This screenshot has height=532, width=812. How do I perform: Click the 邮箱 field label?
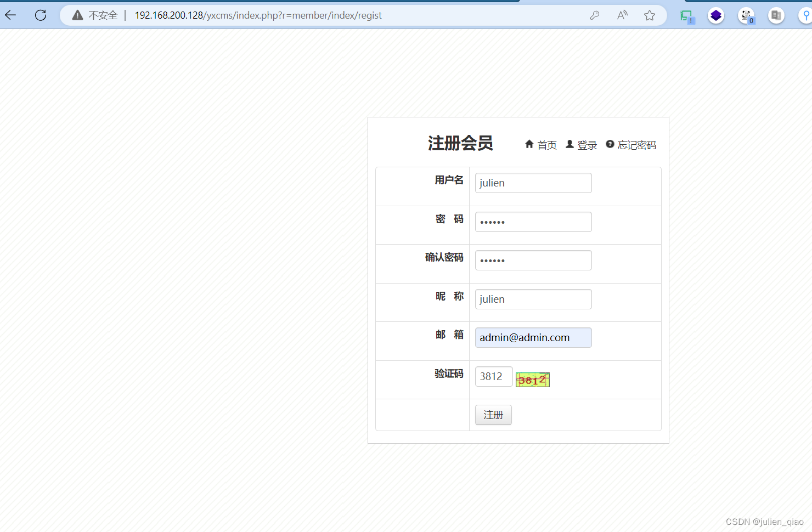pos(450,335)
